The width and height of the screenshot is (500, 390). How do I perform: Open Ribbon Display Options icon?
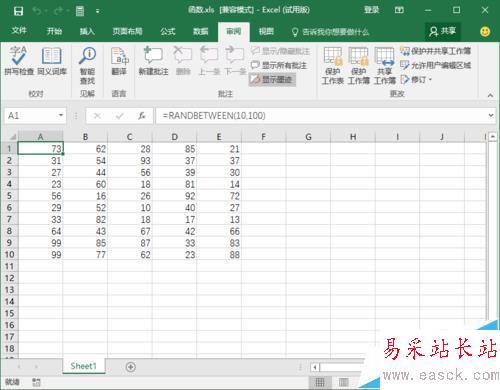399,10
